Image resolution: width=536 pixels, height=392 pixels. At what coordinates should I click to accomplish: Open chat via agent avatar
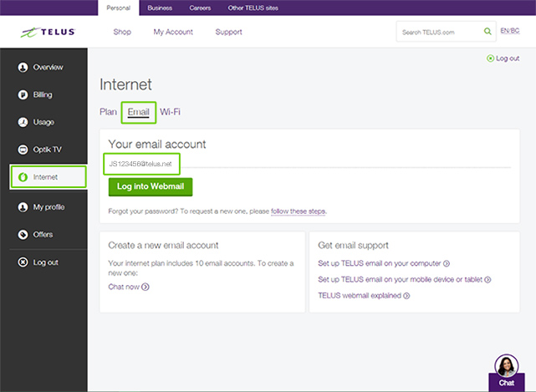pos(506,365)
